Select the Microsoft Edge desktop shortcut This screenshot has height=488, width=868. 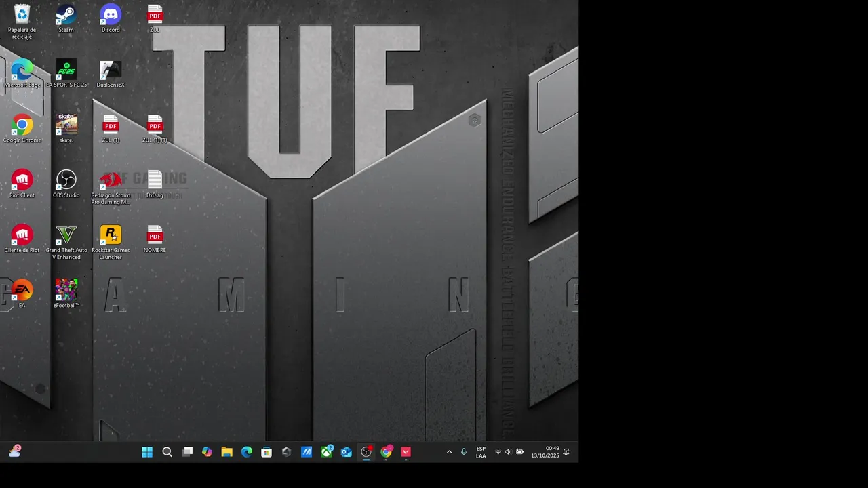(22, 73)
